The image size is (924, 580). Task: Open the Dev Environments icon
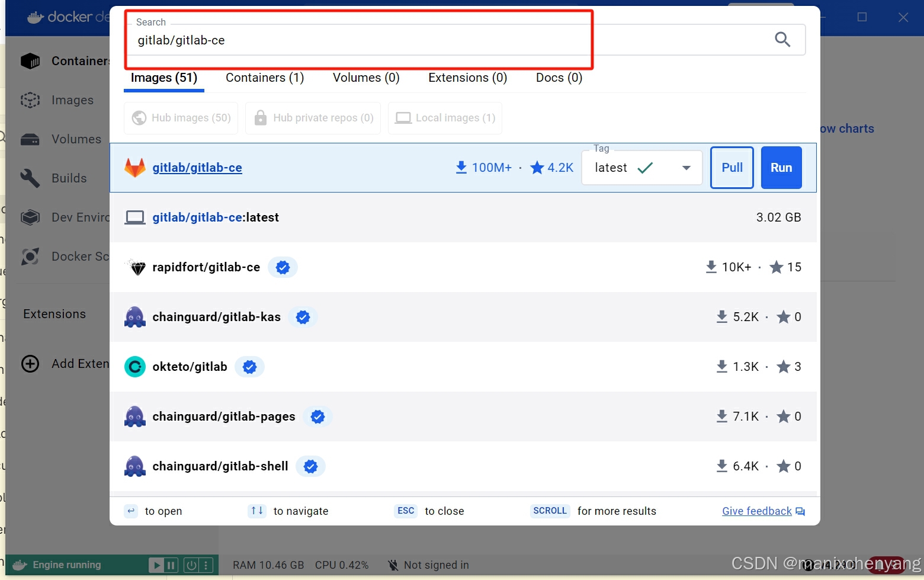(x=30, y=217)
